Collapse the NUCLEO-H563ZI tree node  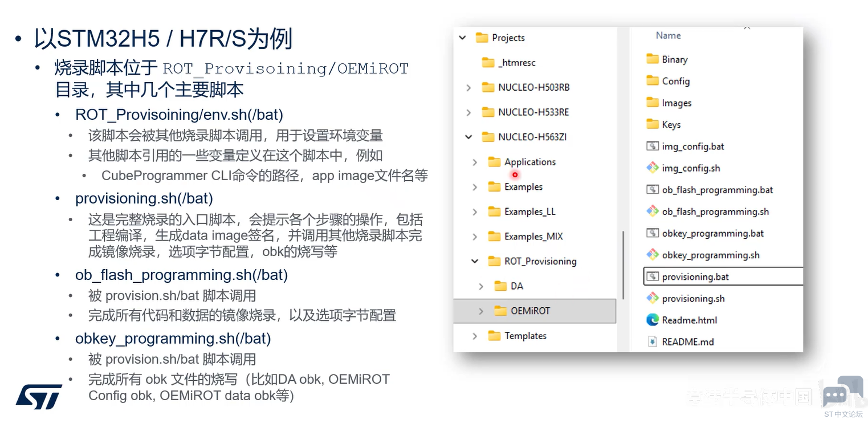468,137
